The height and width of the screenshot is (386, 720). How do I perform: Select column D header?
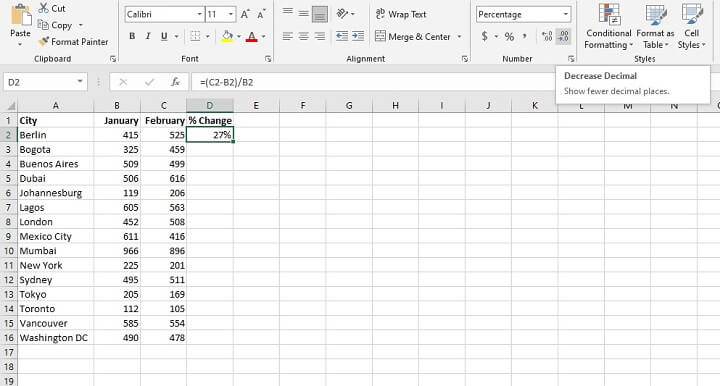(210, 106)
